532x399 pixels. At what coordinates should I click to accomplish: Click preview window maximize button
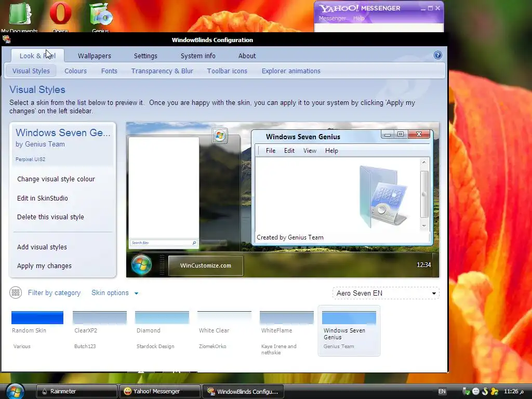(401, 134)
